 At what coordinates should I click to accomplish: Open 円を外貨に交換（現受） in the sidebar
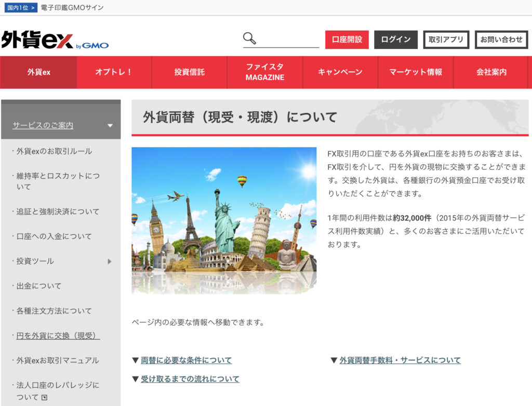pyautogui.click(x=58, y=336)
